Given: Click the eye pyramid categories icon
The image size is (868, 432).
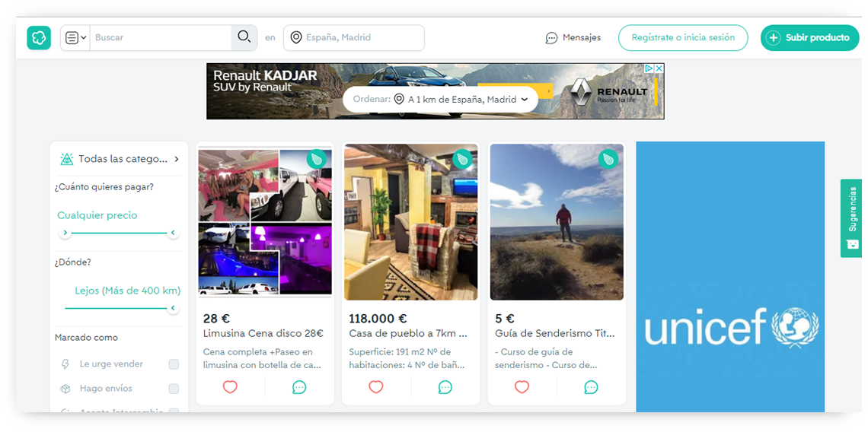Looking at the screenshot, I should 67,159.
